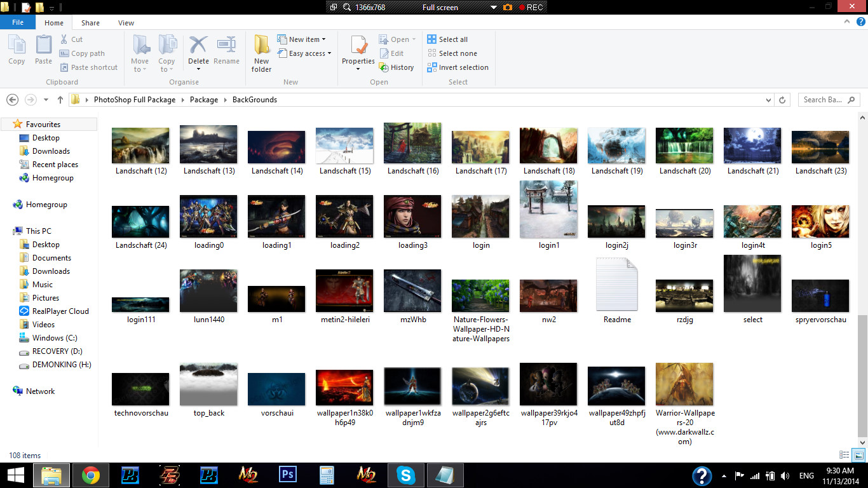868x488 pixels.
Task: Open RealPlayer Cloud in navigation pane
Action: click(60, 311)
